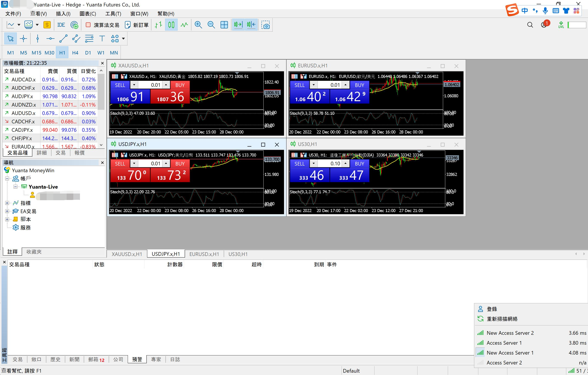Select the EURUSD.x,H1 chart tab
Viewport: 588px width, 375px height.
204,254
